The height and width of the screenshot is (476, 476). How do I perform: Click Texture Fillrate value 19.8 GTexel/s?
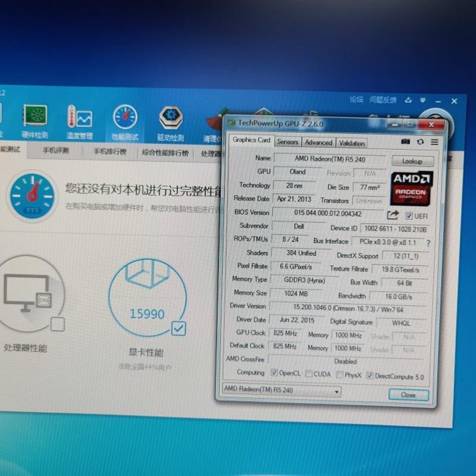400,270
